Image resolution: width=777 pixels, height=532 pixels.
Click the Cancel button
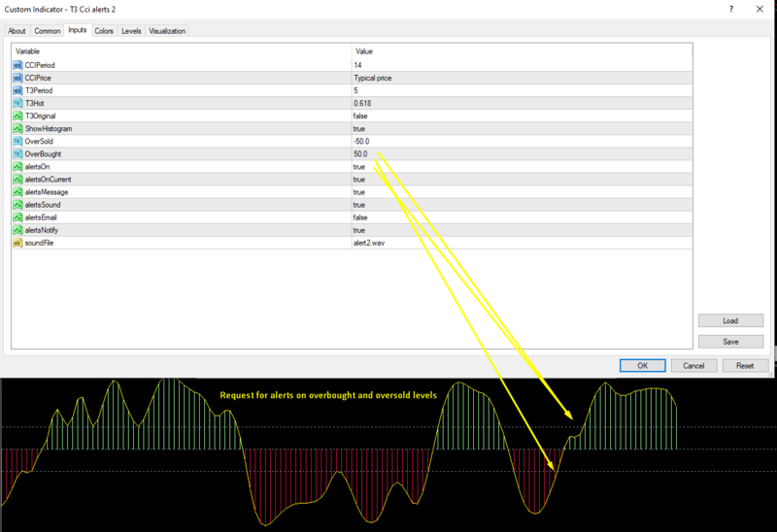tap(693, 366)
